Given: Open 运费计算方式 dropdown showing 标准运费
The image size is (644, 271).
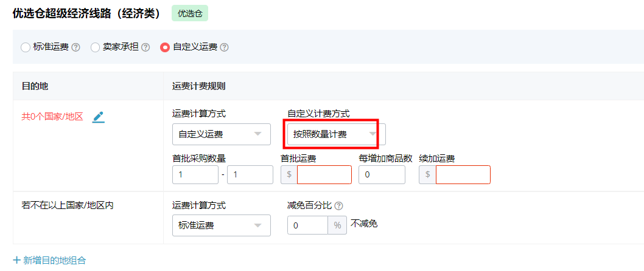Looking at the screenshot, I should point(221,225).
